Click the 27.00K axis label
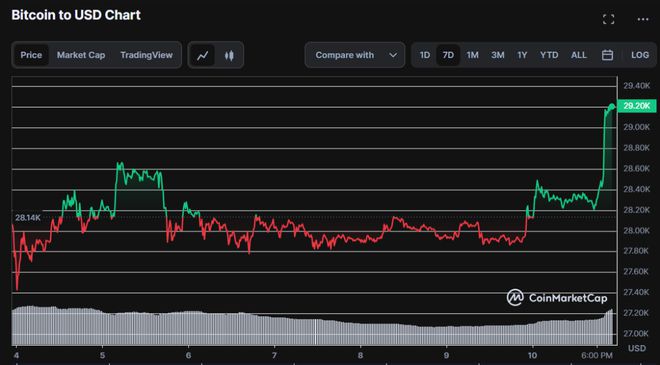 click(636, 333)
